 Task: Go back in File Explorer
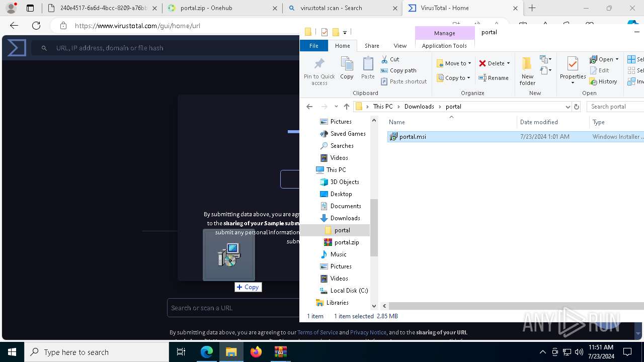pos(309,107)
